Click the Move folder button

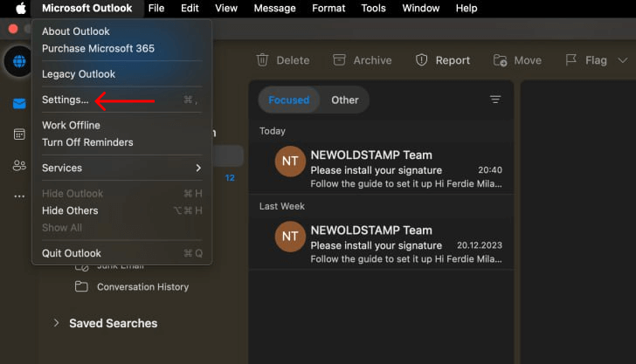click(x=517, y=60)
